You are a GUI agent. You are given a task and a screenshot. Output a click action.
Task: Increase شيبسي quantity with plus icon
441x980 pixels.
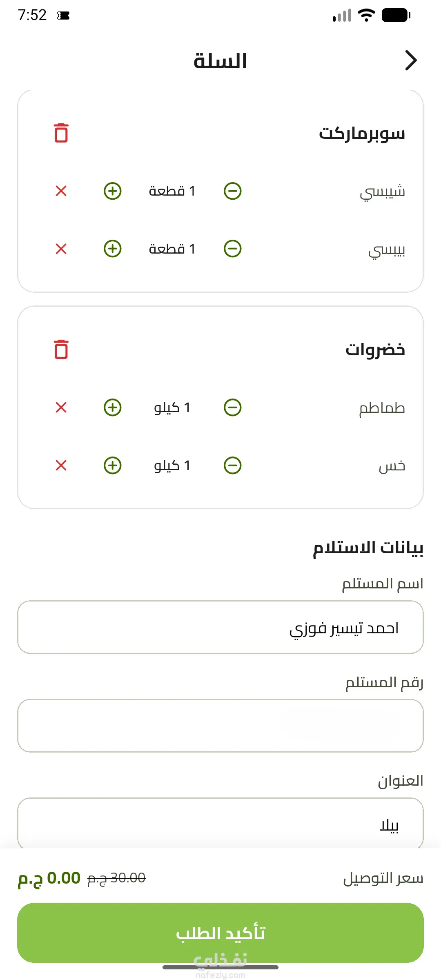pos(113,191)
